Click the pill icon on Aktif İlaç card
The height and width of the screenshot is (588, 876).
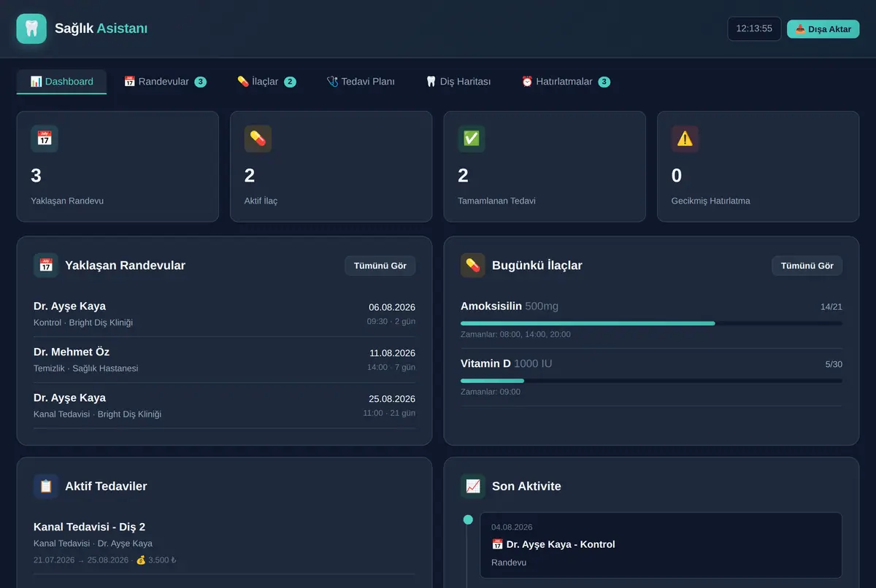(258, 139)
